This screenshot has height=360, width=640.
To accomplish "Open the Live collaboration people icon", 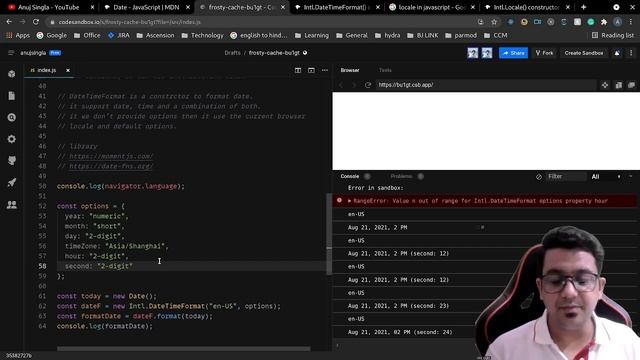I will (x=12, y=204).
